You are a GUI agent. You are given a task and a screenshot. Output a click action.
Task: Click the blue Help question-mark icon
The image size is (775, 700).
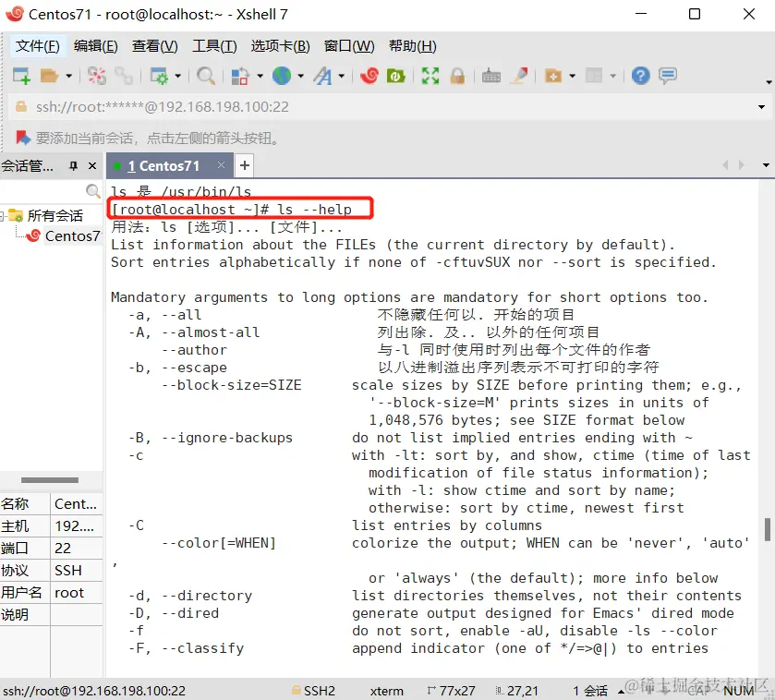click(640, 76)
